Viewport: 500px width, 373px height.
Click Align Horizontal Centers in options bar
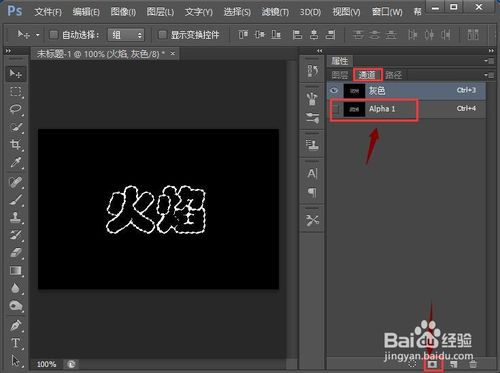314,34
